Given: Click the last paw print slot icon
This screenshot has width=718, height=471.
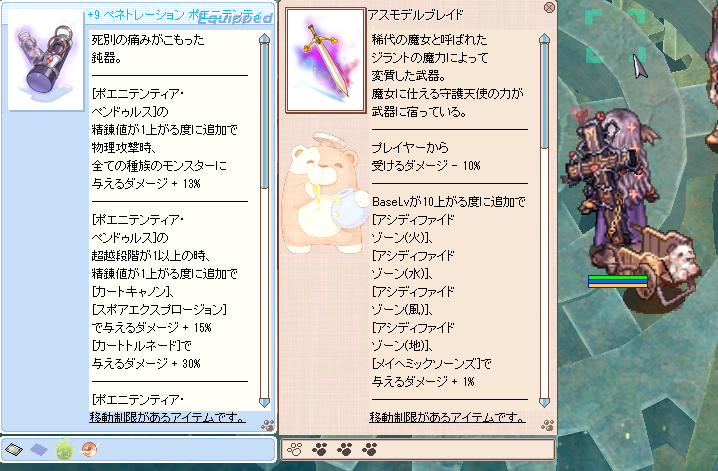Looking at the screenshot, I should tap(370, 449).
